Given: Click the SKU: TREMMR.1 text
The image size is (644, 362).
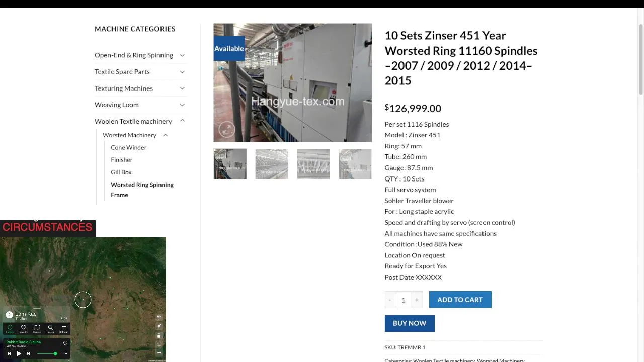Looking at the screenshot, I should (405, 347).
